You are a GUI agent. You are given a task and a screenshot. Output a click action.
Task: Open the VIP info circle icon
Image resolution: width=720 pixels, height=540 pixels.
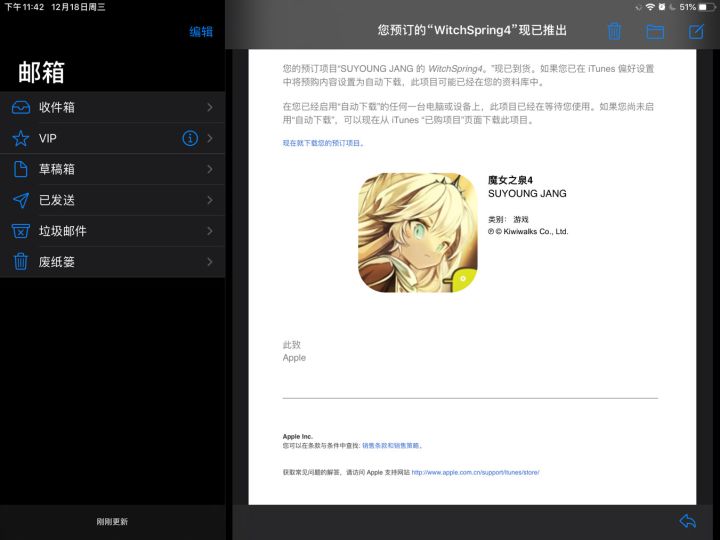pos(190,138)
